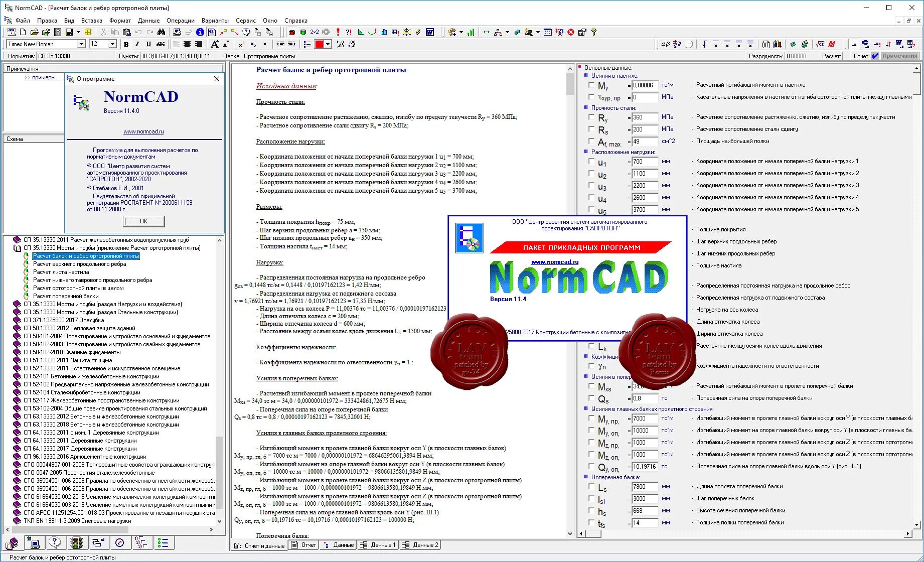Edit the Ry value field showing 360

[645, 117]
